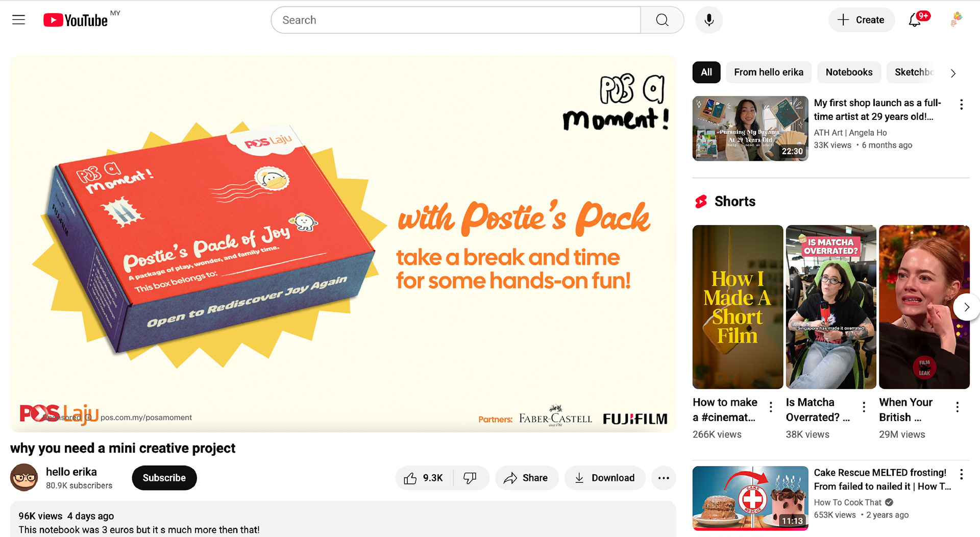Open options menu for Angela Ho video

point(961,105)
